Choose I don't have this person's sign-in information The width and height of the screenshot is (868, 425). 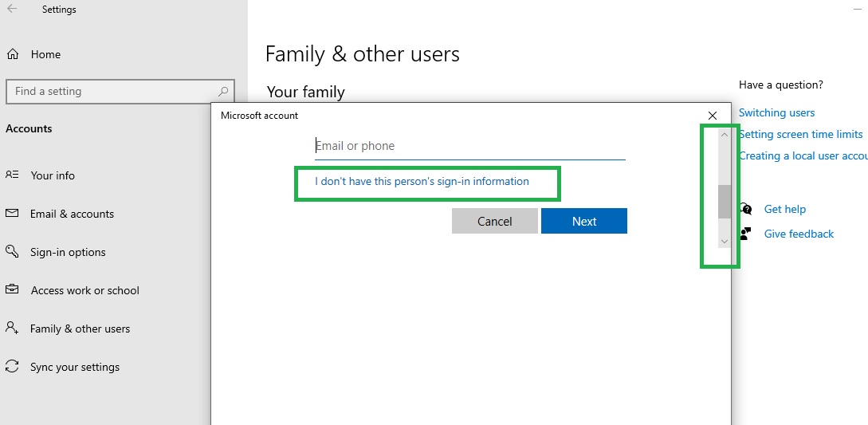422,181
